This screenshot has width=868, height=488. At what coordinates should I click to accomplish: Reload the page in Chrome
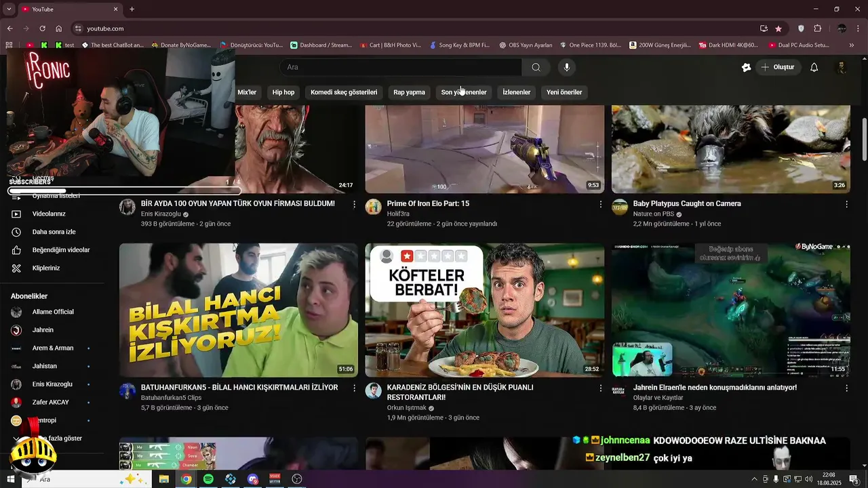click(x=42, y=28)
